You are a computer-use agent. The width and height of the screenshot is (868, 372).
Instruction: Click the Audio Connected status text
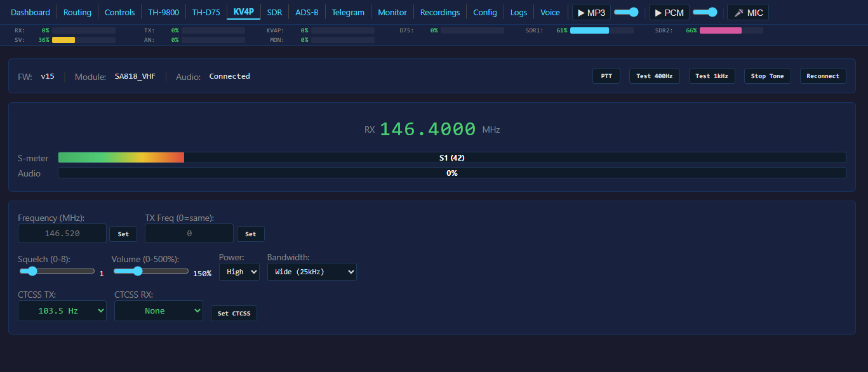[x=230, y=76]
